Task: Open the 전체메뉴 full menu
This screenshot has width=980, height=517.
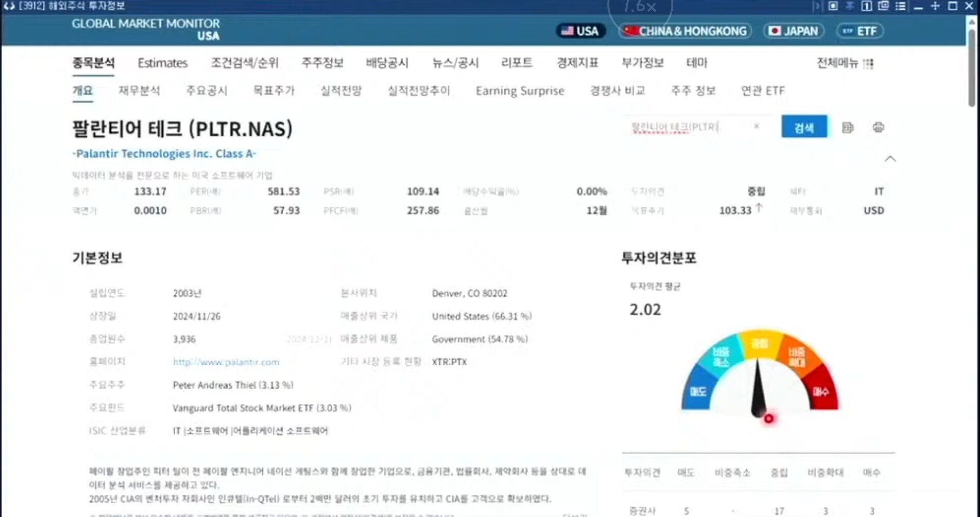Action: 845,63
